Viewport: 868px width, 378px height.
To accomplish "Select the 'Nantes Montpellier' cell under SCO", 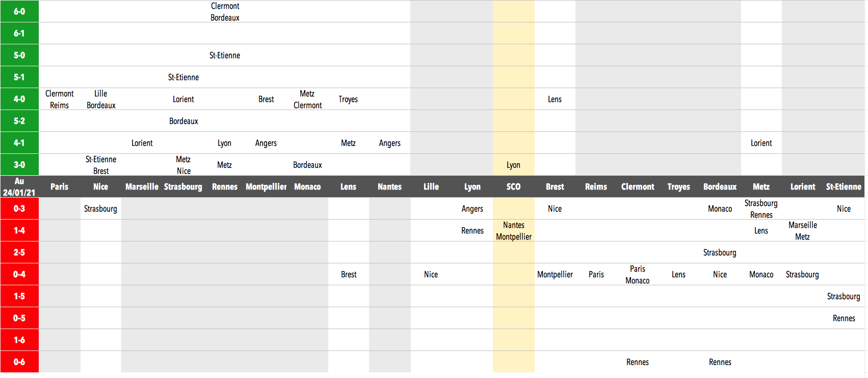I will [513, 230].
